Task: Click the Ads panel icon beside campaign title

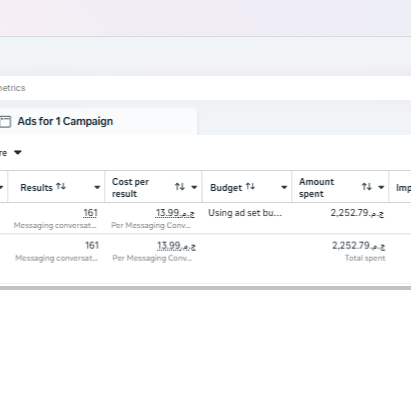Action: coord(5,122)
